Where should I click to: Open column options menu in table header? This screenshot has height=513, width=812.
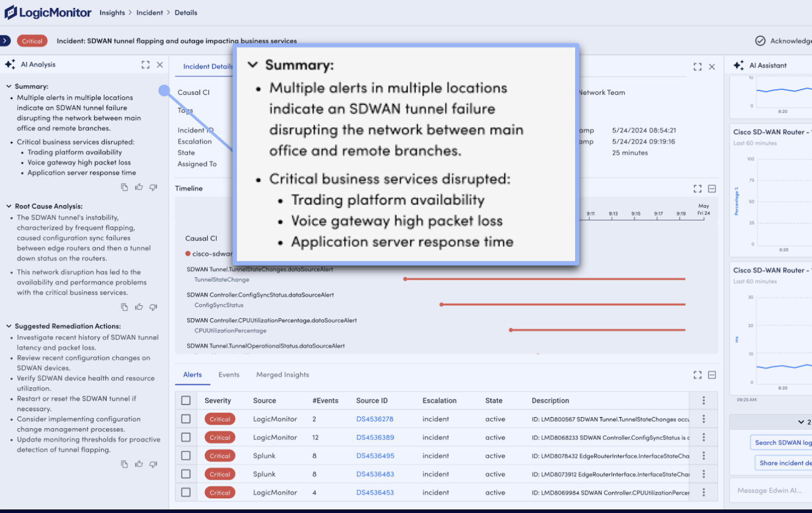(703, 400)
